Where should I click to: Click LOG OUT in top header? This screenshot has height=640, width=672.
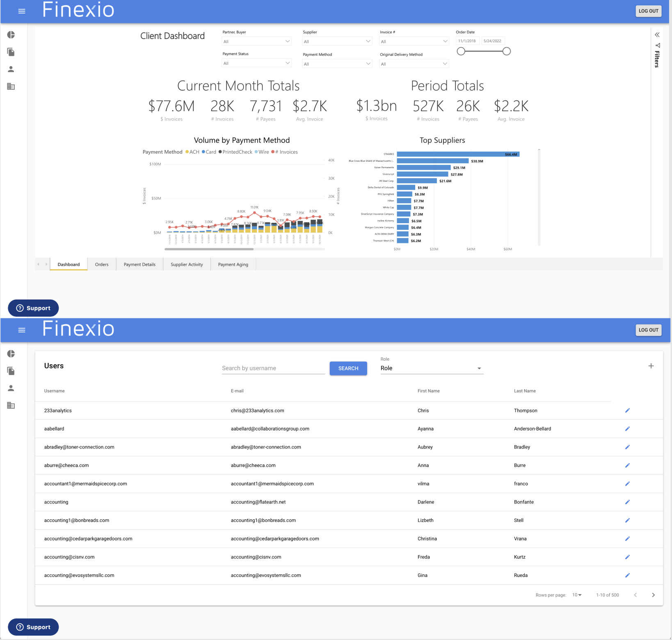648,11
